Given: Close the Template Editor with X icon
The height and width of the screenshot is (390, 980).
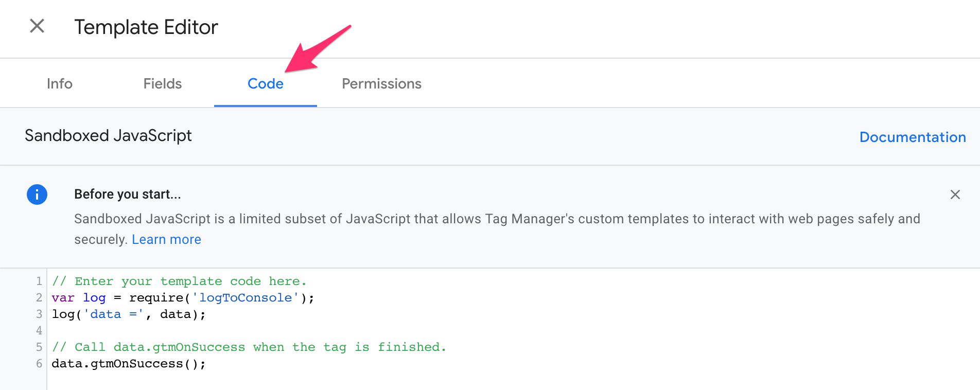Looking at the screenshot, I should pos(37,26).
